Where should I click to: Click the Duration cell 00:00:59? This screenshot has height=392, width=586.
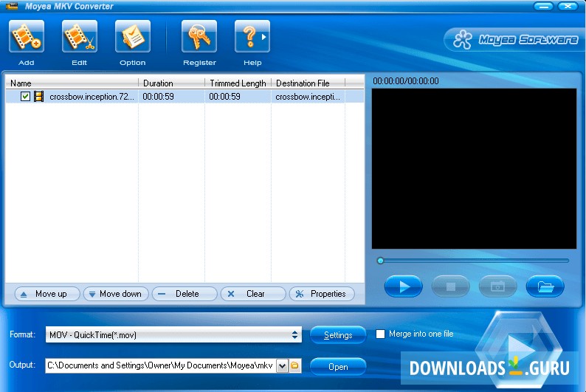point(158,97)
